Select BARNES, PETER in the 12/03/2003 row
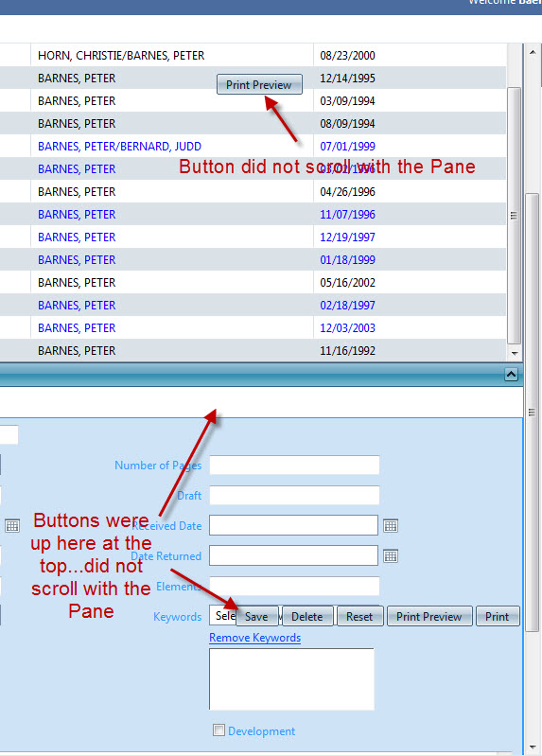This screenshot has width=542, height=756. tap(77, 327)
